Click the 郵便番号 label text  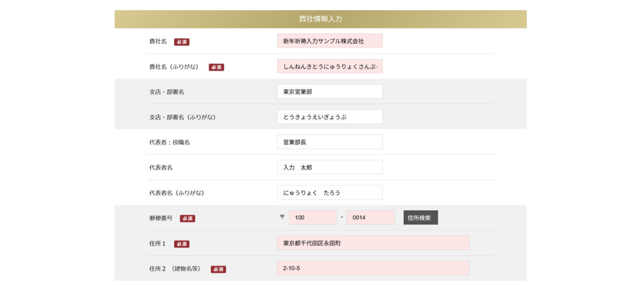161,218
